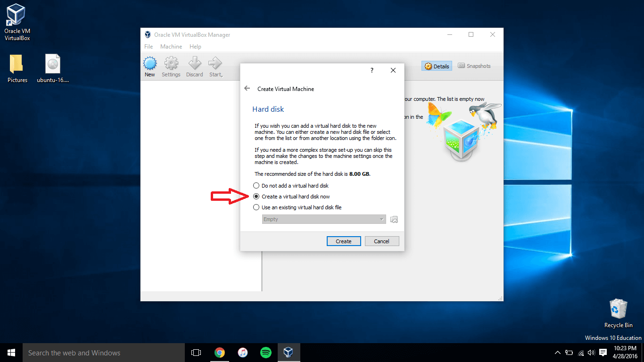This screenshot has height=362, width=644.
Task: Open the volume tray icon
Action: pyautogui.click(x=591, y=353)
